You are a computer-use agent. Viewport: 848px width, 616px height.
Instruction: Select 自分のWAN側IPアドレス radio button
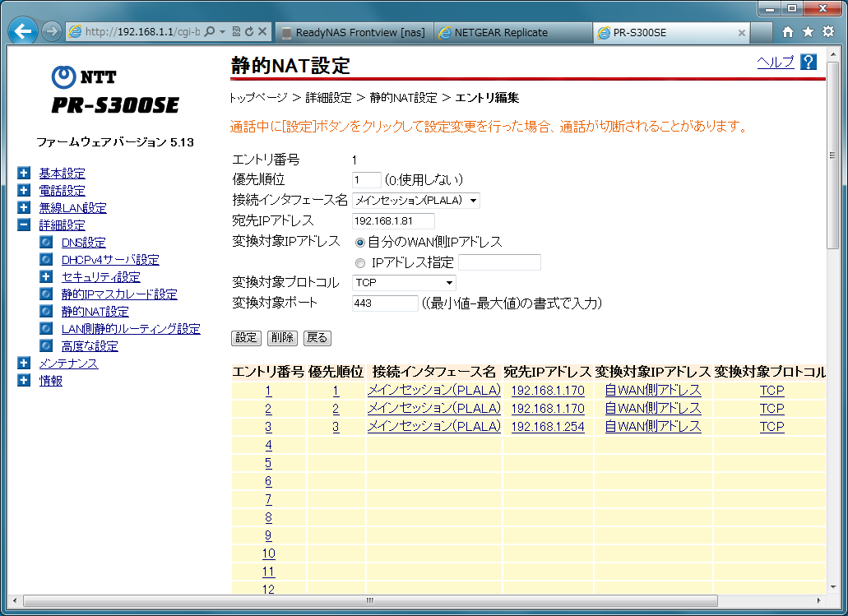point(359,243)
